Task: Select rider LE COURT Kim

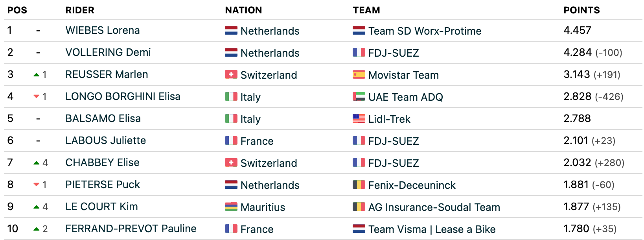Action: click(x=101, y=207)
